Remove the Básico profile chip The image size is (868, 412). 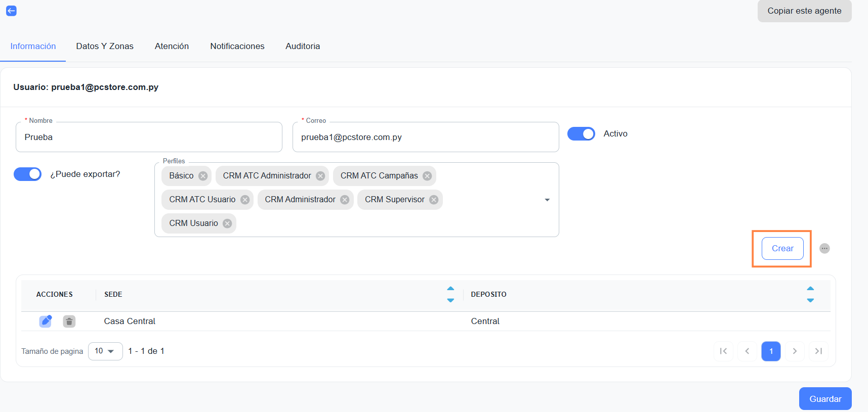point(203,176)
